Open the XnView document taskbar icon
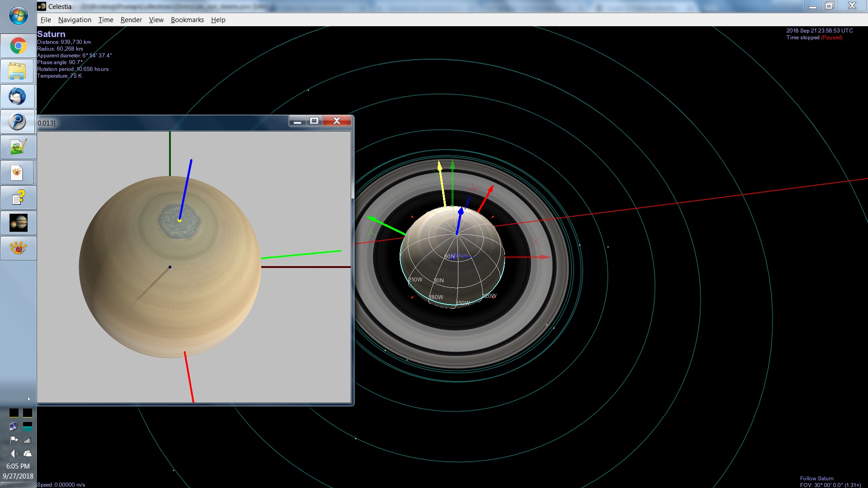This screenshot has width=868, height=488. pos(18,172)
